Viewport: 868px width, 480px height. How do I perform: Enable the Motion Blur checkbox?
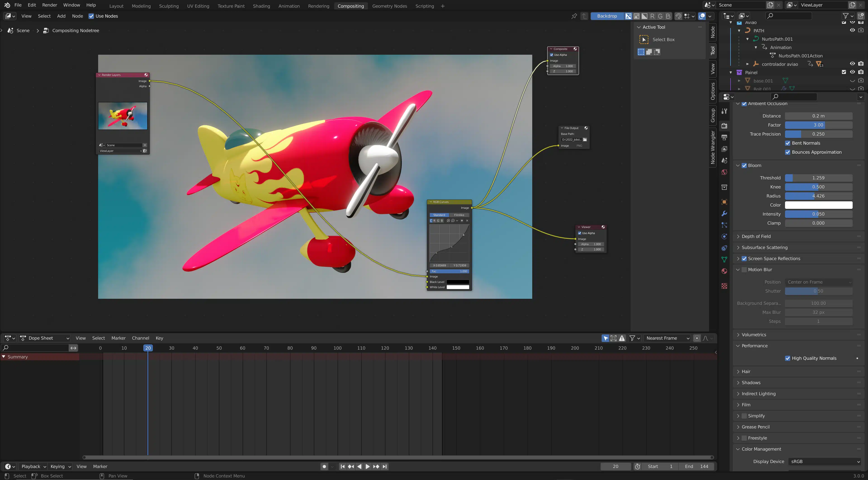point(744,269)
